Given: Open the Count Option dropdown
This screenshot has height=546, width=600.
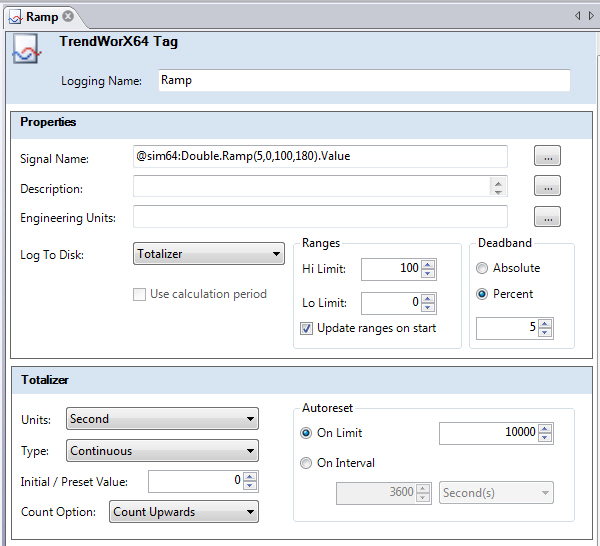Looking at the screenshot, I should (x=184, y=512).
